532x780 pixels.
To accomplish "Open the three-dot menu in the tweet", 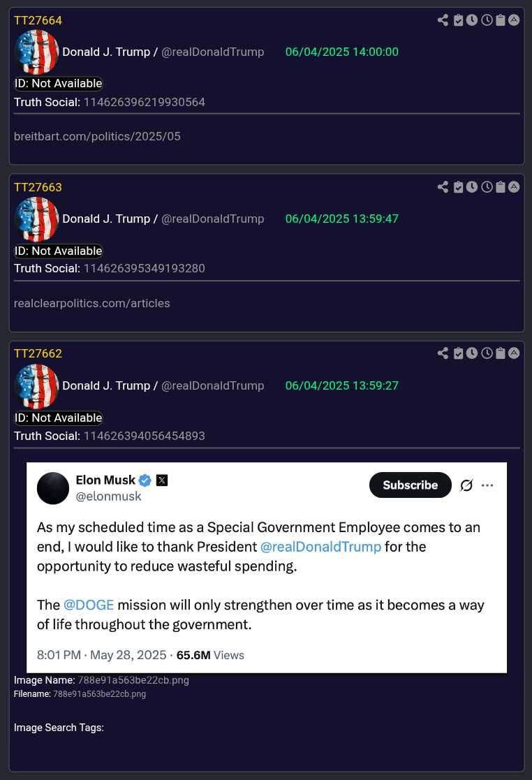I will pyautogui.click(x=487, y=485).
